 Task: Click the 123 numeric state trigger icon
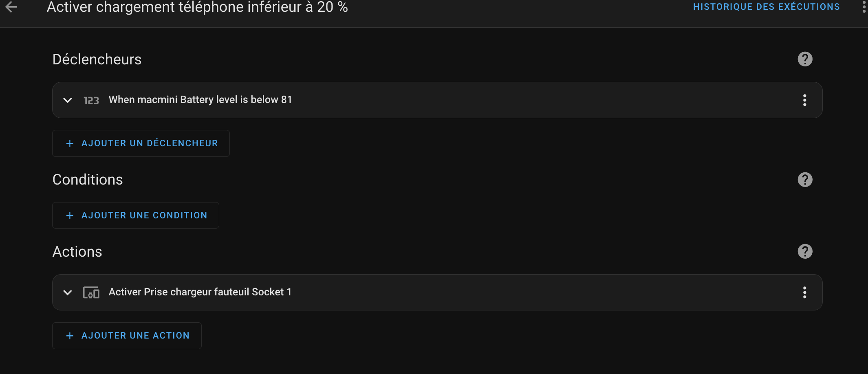point(91,100)
